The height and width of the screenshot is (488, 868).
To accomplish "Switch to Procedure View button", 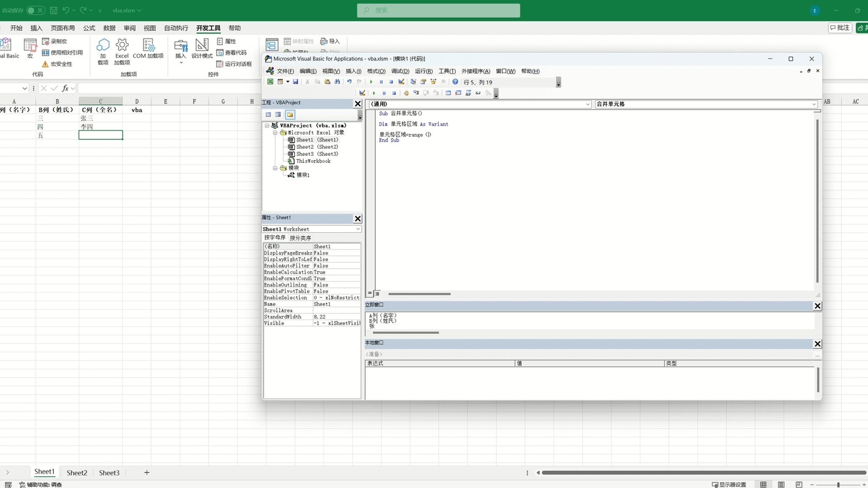I will (369, 293).
